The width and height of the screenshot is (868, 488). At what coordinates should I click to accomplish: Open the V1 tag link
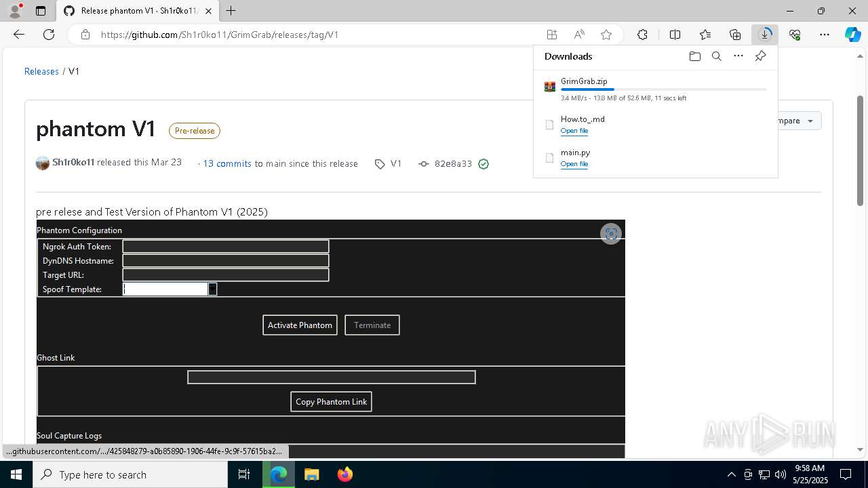[x=396, y=163]
